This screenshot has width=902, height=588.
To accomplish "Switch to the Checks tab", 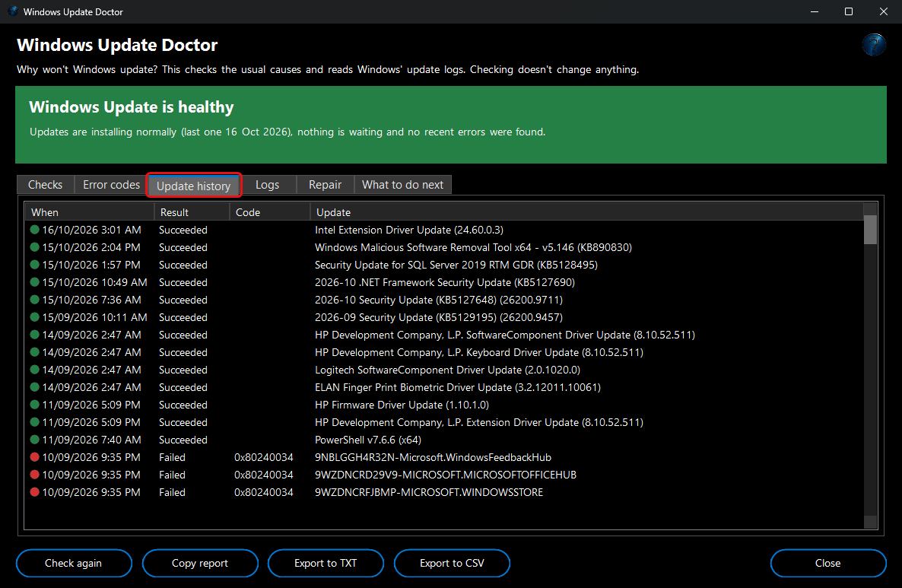I will click(x=46, y=185).
